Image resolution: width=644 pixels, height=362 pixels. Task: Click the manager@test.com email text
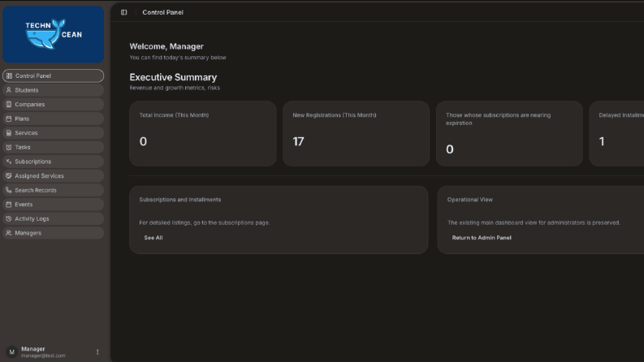pyautogui.click(x=43, y=356)
